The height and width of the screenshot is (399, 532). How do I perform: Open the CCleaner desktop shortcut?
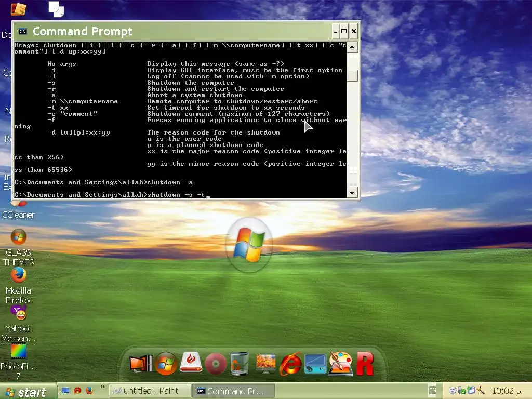pos(18,210)
